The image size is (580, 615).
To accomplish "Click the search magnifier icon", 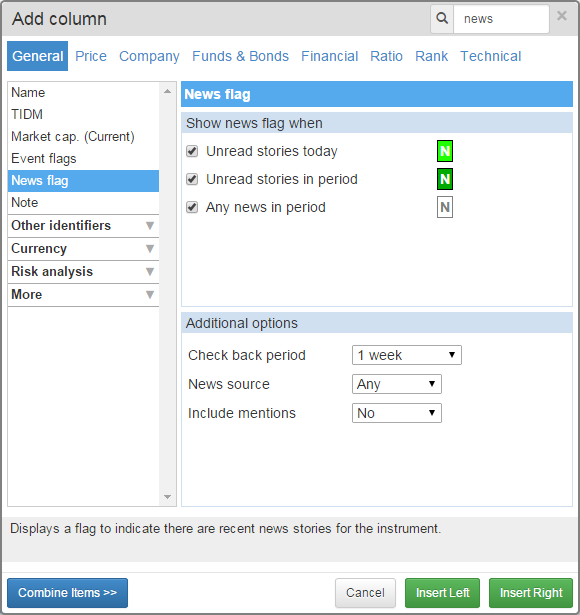I will click(x=442, y=18).
